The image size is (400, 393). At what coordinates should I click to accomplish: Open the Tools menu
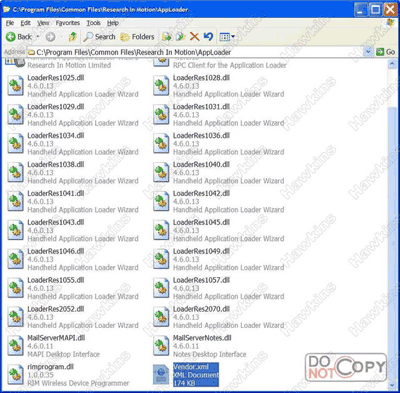pos(93,23)
